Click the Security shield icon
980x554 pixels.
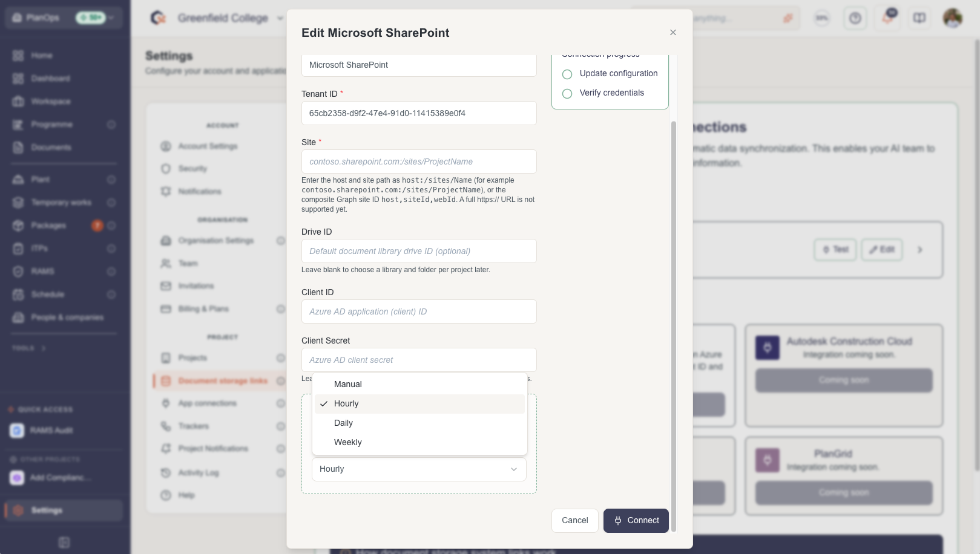[166, 169]
